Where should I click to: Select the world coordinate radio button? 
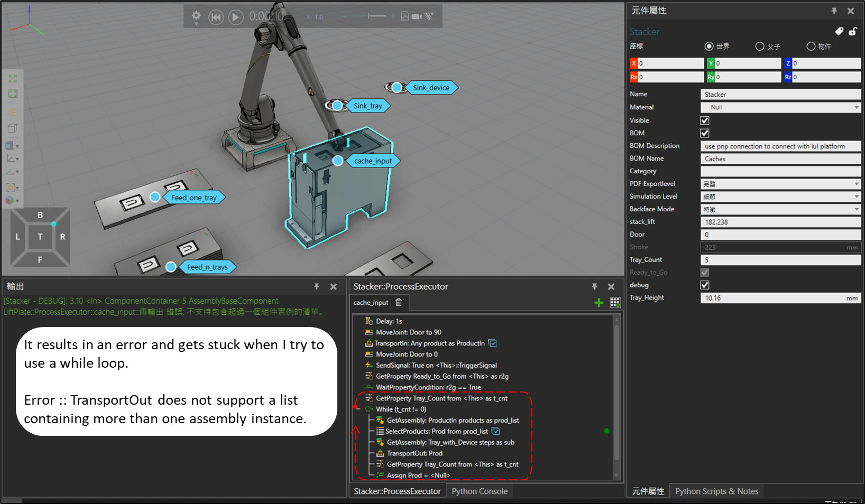[x=709, y=46]
